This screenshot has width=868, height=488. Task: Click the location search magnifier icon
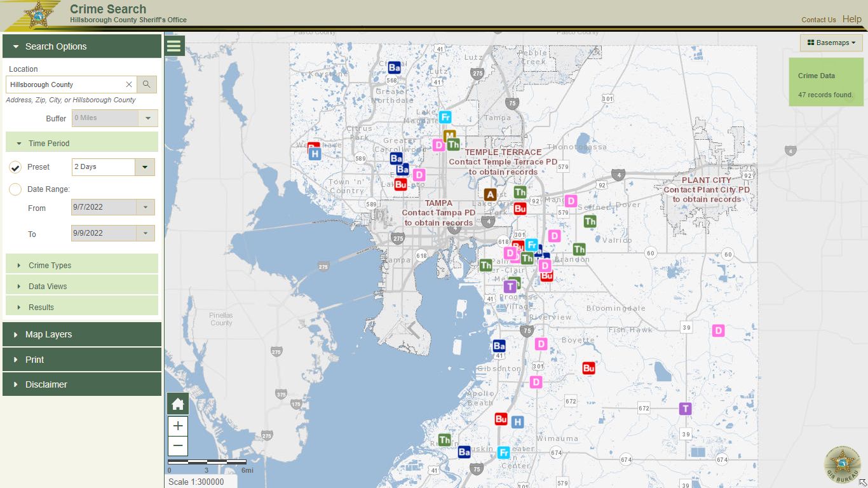(x=146, y=85)
